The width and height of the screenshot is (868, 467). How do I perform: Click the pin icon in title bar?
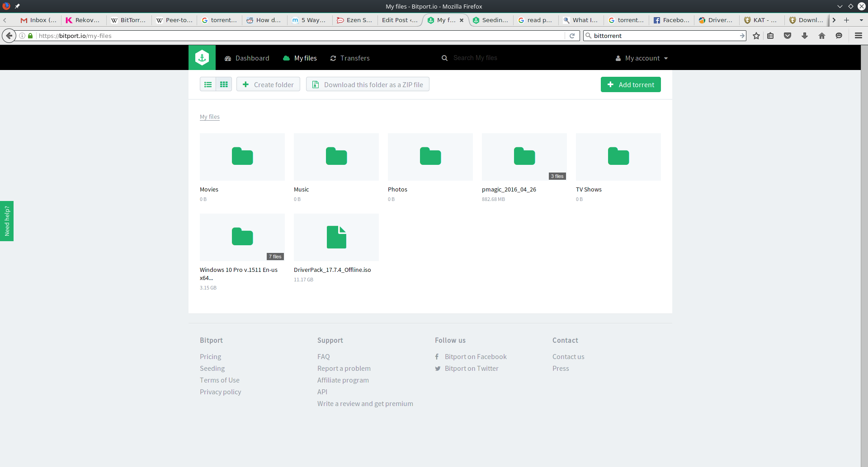click(17, 6)
